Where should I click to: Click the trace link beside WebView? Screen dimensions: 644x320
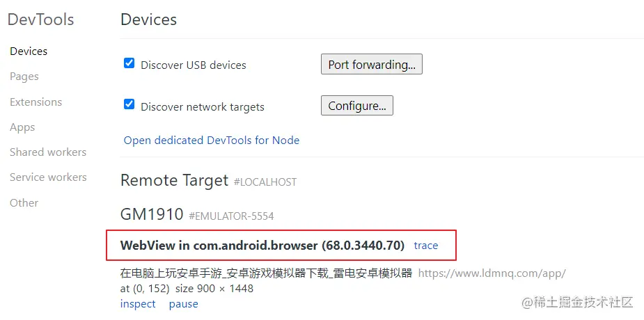(x=426, y=246)
